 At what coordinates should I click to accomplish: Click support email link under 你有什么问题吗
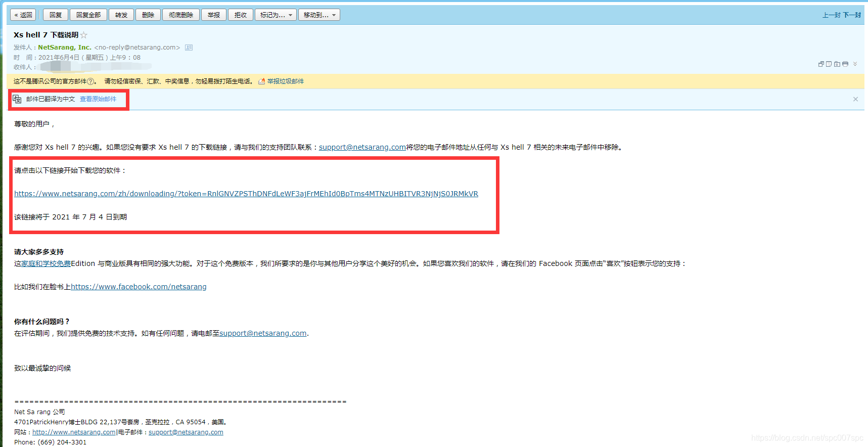(263, 333)
